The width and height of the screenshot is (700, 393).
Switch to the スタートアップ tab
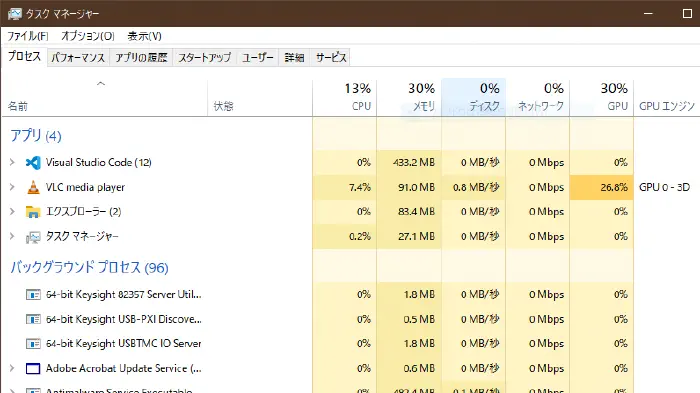pyautogui.click(x=205, y=58)
